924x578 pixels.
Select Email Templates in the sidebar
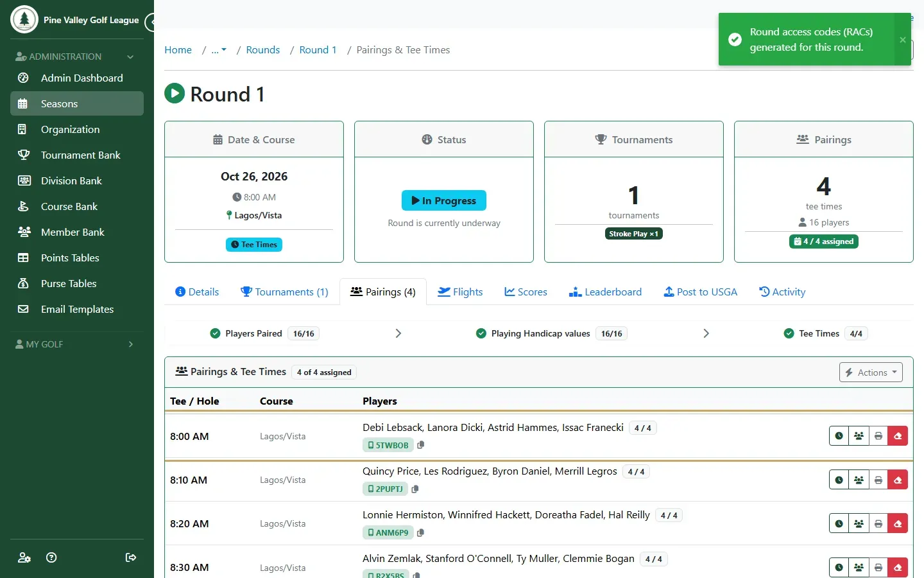click(77, 309)
